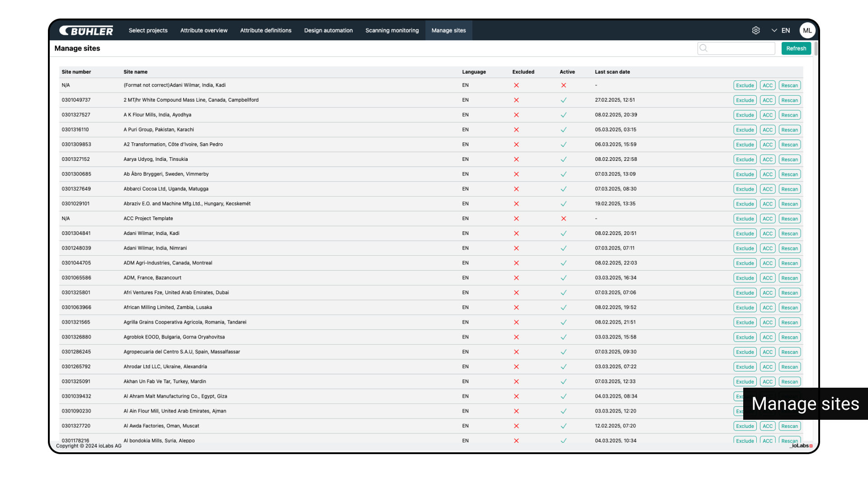The width and height of the screenshot is (868, 488).
Task: Open ACC for Abbarci Cocoa Ltd
Action: coord(768,189)
